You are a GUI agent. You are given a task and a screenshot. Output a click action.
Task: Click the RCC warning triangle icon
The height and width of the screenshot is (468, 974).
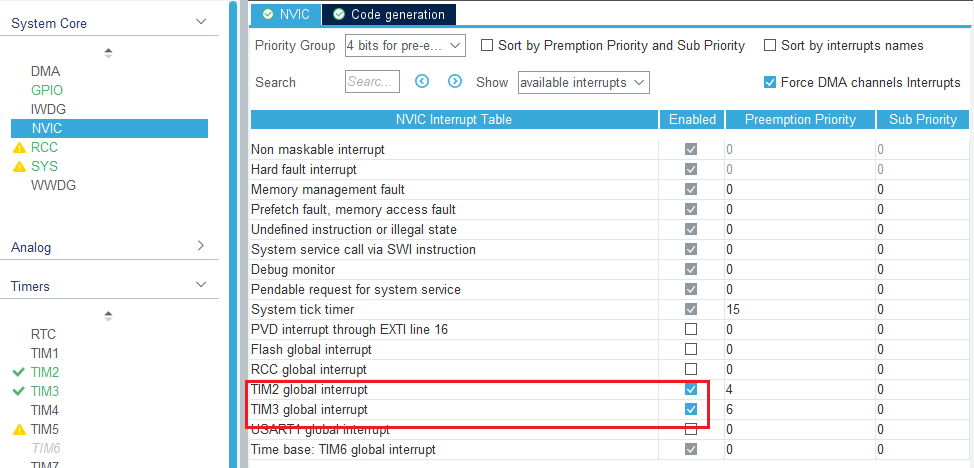click(x=19, y=147)
